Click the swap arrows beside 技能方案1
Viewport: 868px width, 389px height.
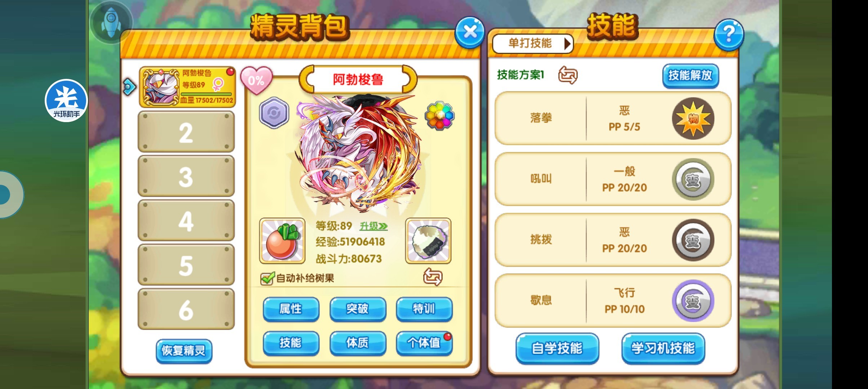(x=568, y=75)
